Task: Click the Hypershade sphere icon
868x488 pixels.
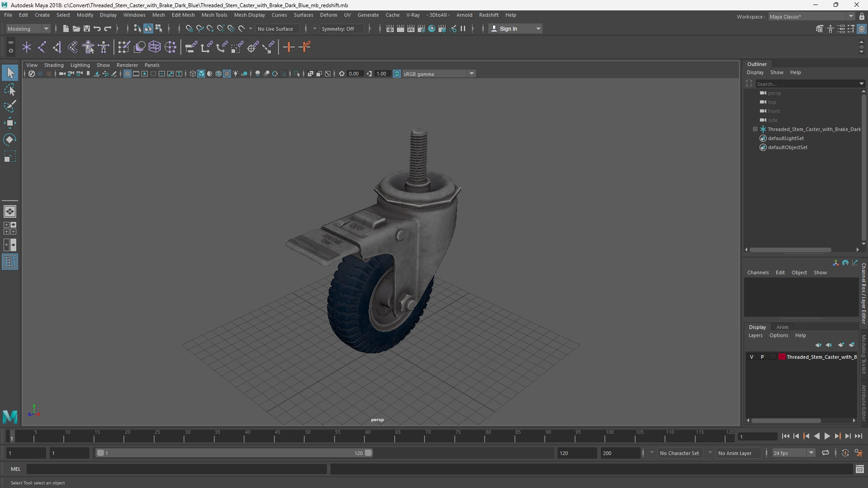Action: (x=432, y=28)
